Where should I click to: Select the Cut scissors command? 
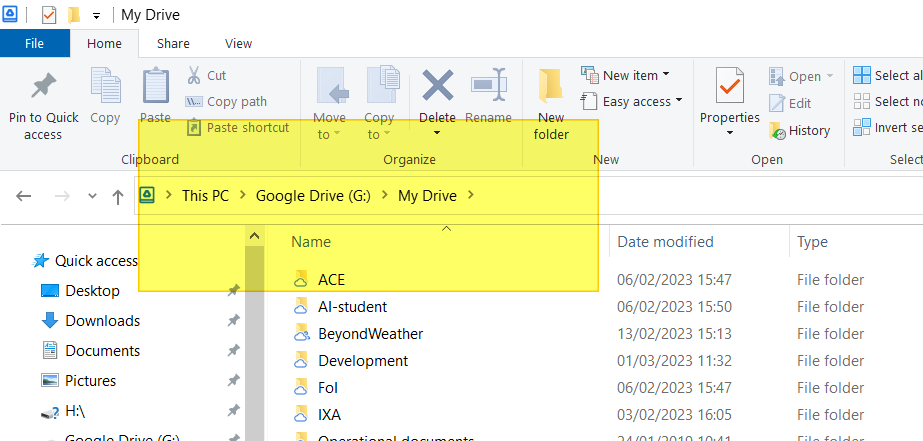pos(206,75)
